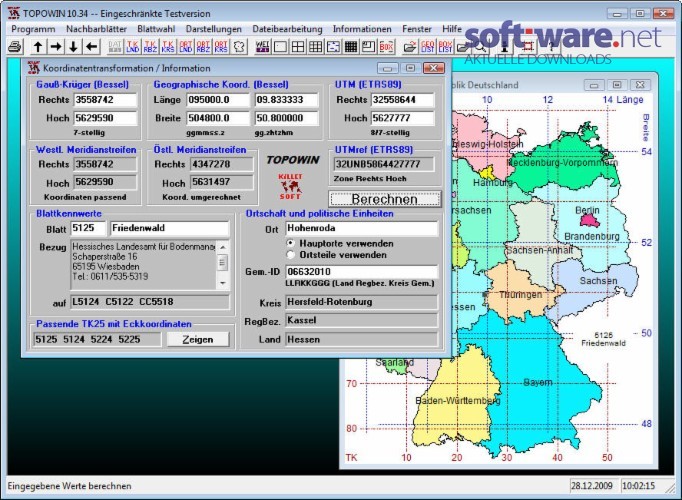Click the WEI toolbar icon
Screen dimensions: 682x500
262,47
